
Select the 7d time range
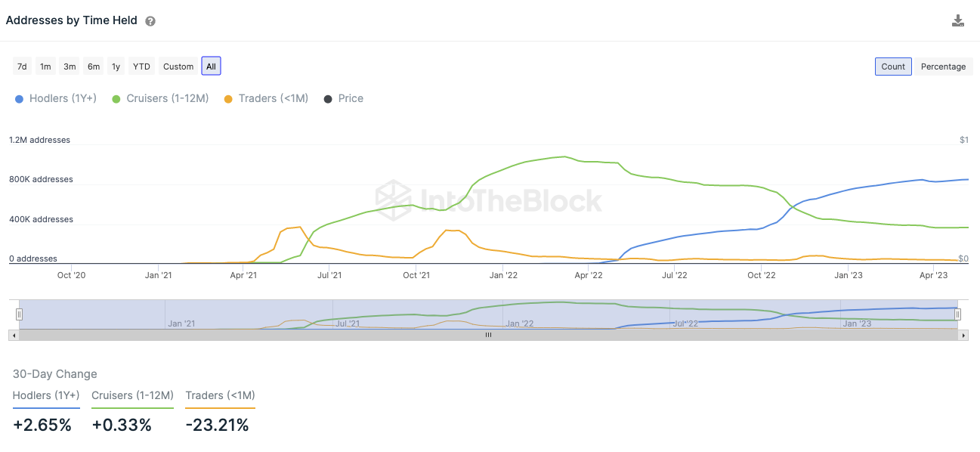22,67
